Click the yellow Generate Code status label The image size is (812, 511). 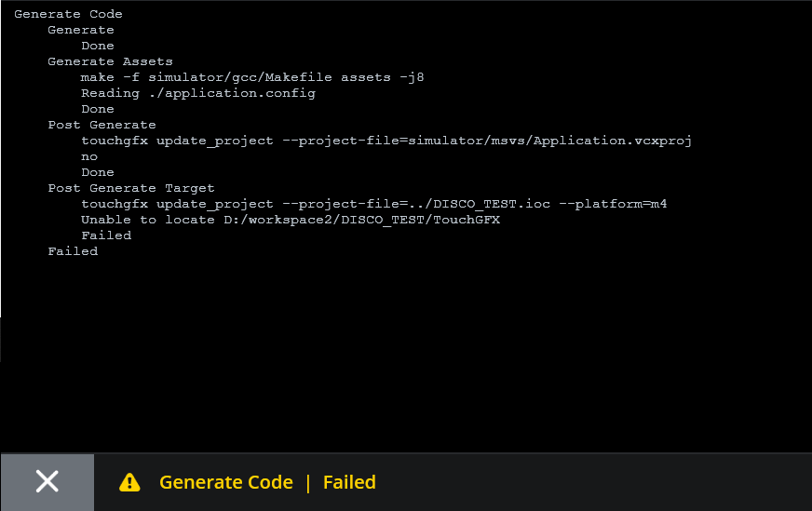[225, 482]
